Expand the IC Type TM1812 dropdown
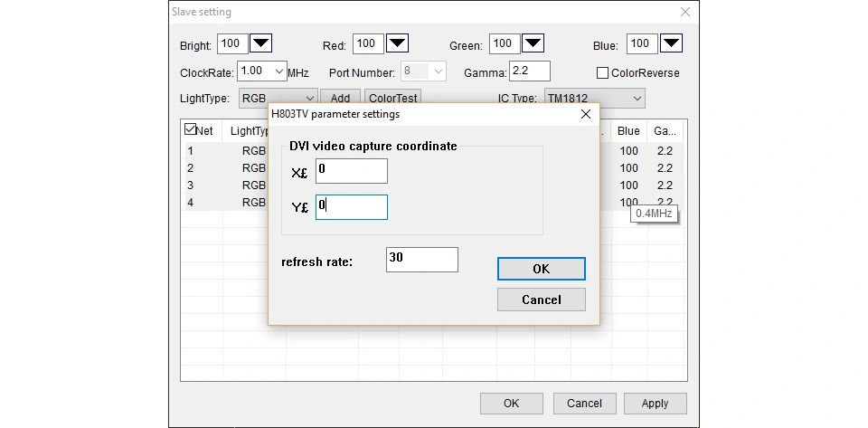The height and width of the screenshot is (428, 868). (637, 99)
